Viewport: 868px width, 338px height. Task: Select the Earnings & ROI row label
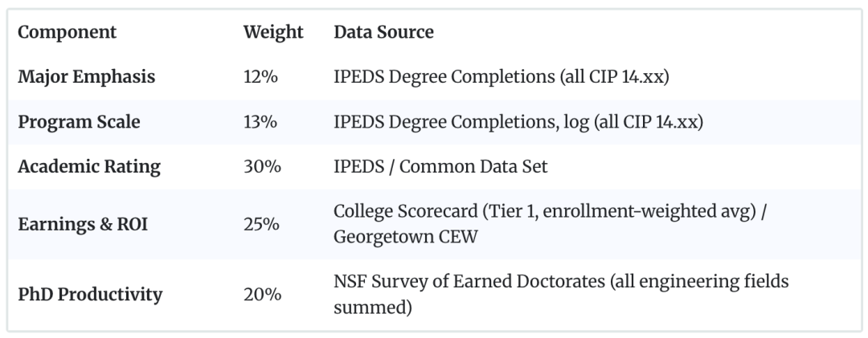pyautogui.click(x=83, y=225)
